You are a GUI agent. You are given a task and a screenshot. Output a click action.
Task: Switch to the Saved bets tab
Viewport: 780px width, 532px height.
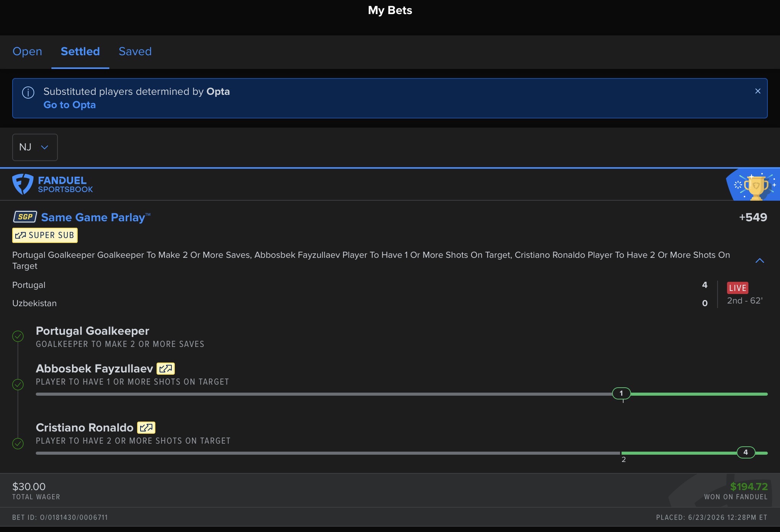135,51
